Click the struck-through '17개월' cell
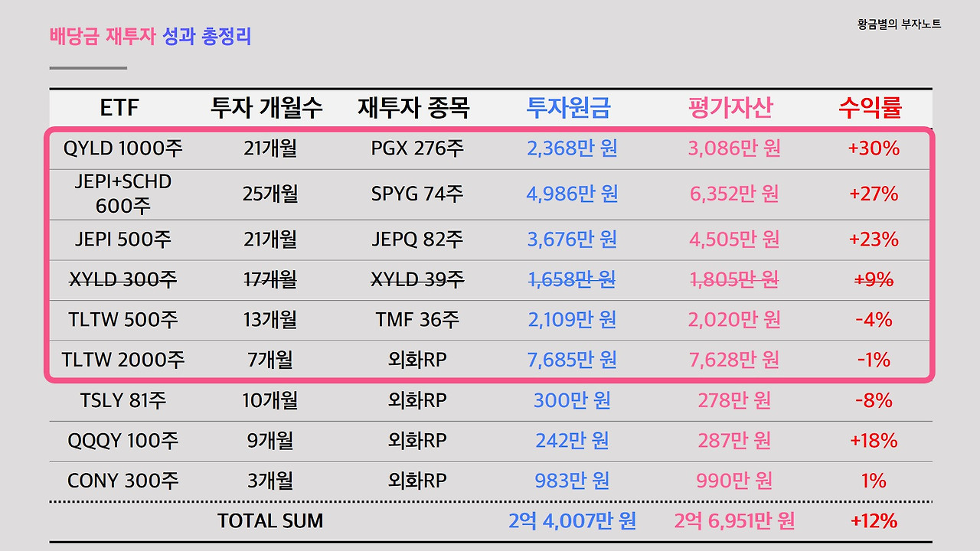 point(270,280)
